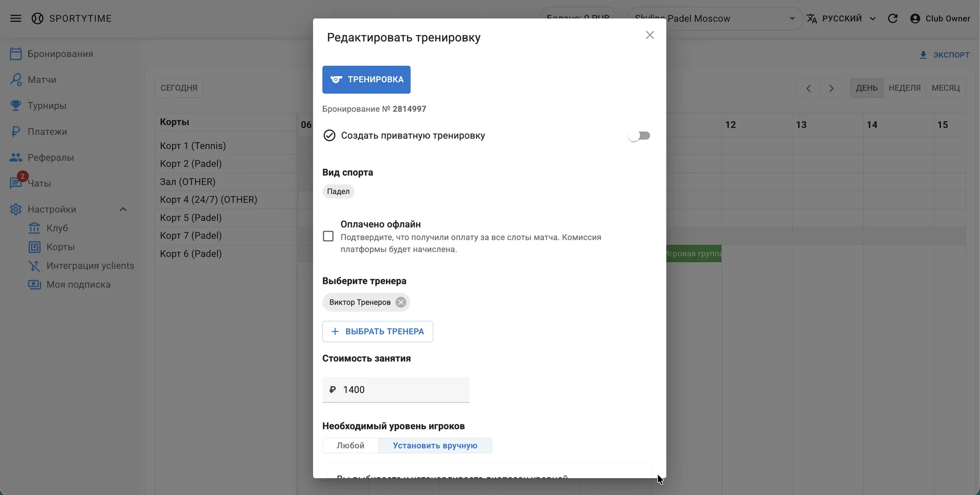Collapse the Настройки sidebar section

pyautogui.click(x=123, y=210)
